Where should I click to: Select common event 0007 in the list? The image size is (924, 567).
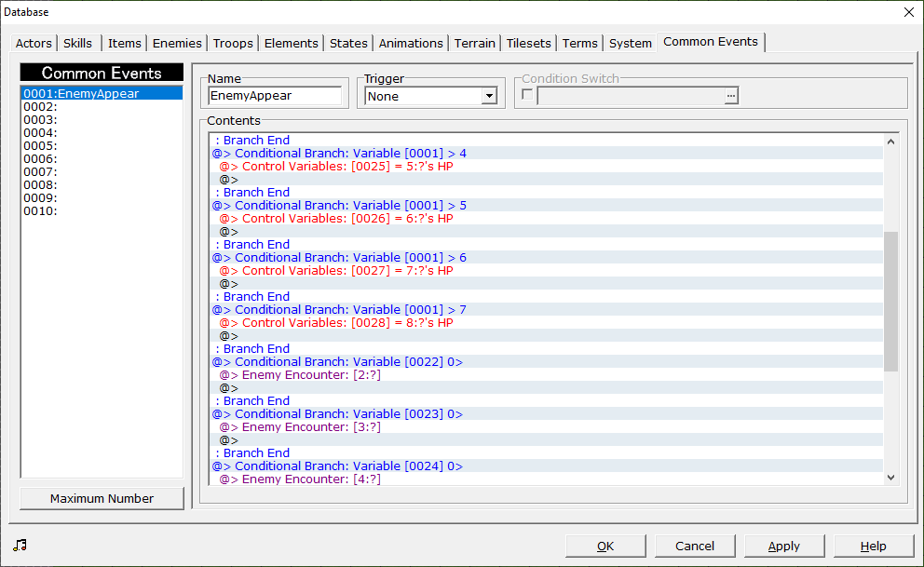(102, 172)
